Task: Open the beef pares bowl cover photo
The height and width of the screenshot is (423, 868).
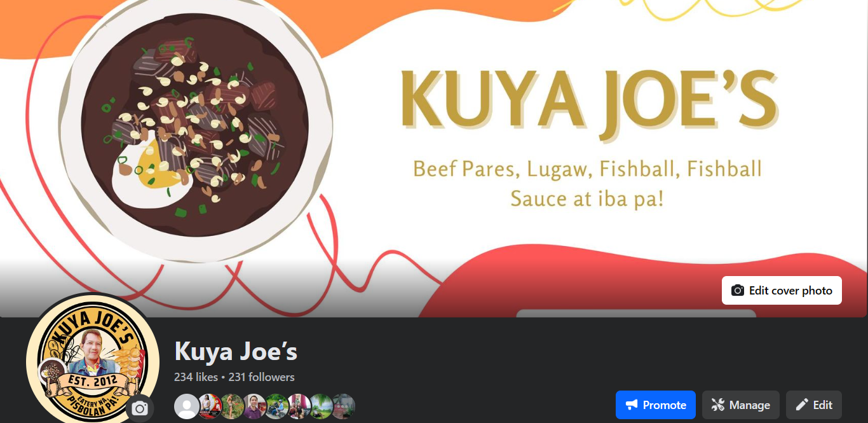Action: (434, 158)
